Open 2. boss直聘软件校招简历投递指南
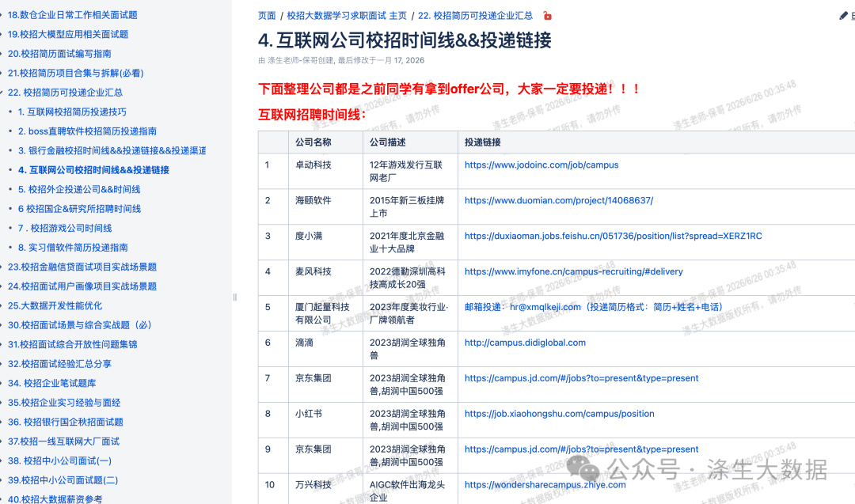The image size is (855, 504). [87, 131]
